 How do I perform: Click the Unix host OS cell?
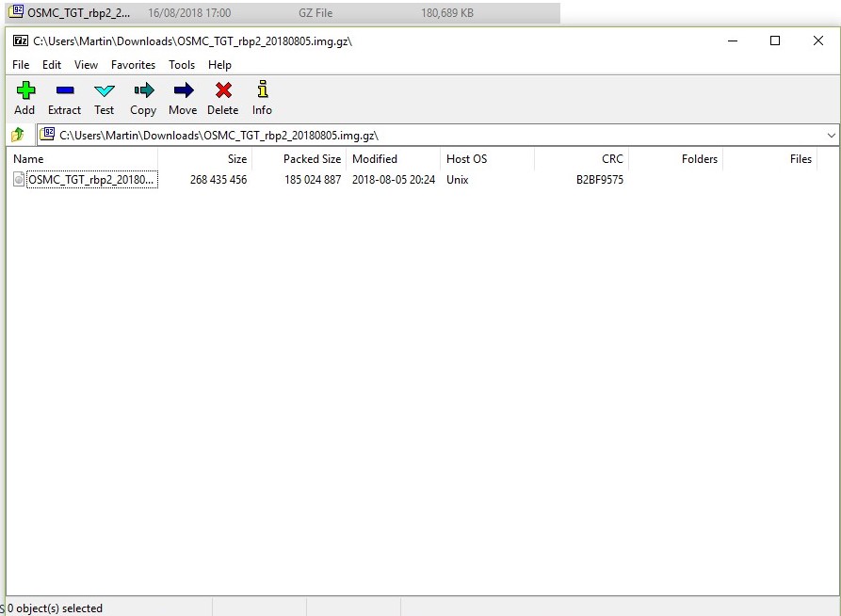[x=458, y=180]
